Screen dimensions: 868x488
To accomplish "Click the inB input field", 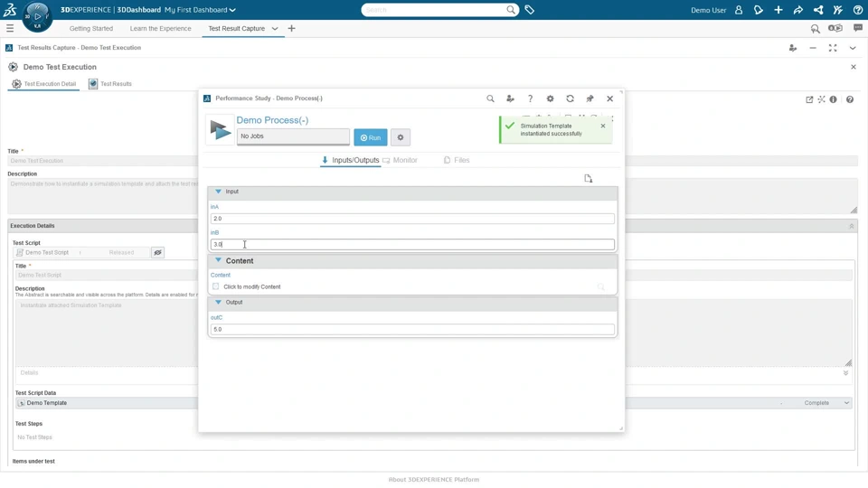I will coord(412,244).
